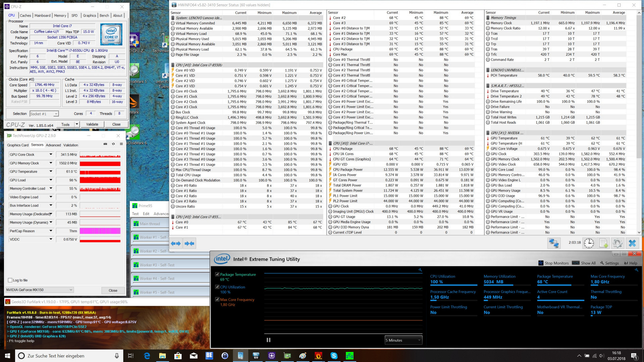This screenshot has height=362, width=644.
Task: Click HWiNFO log file add icon
Action: pyautogui.click(x=603, y=243)
